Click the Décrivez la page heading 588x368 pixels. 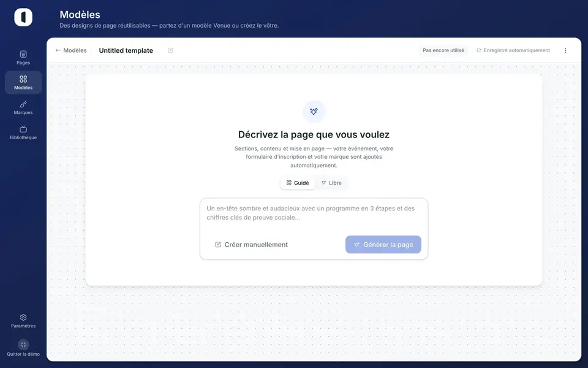point(314,134)
